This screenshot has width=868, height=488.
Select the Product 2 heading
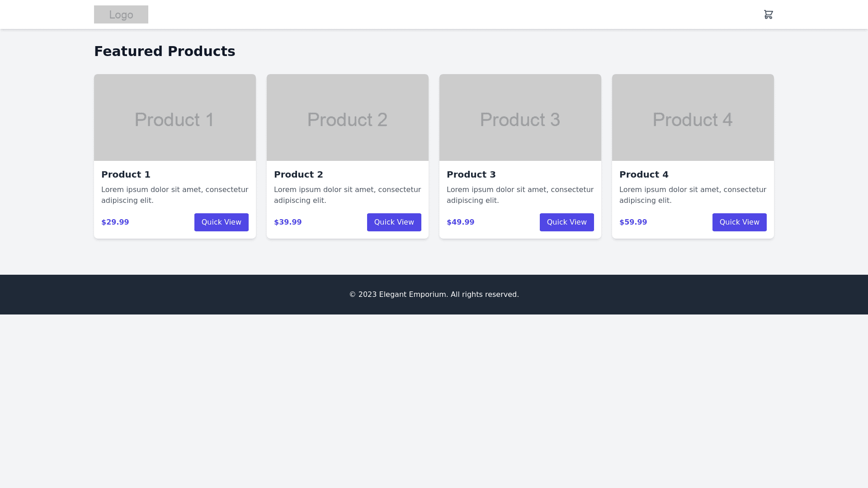pos(298,174)
